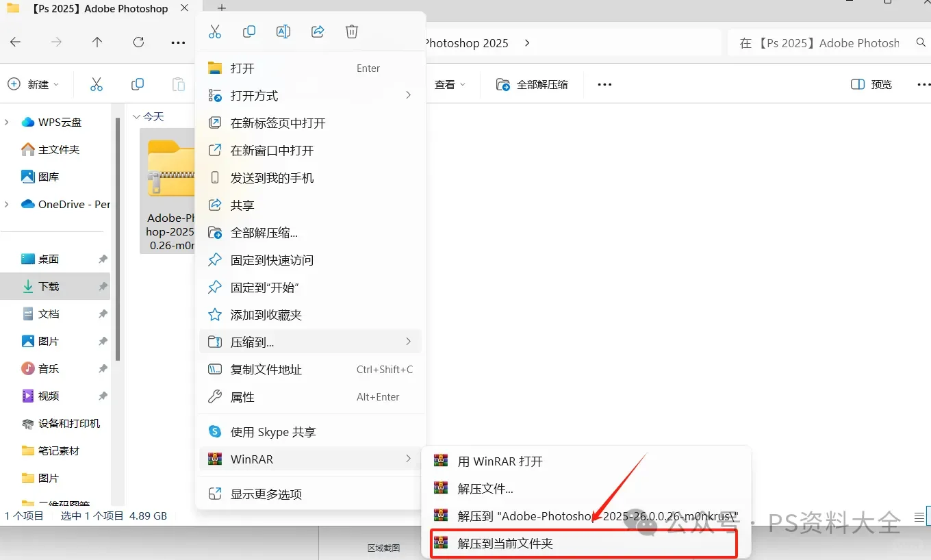Go up to the parent folder
Image resolution: width=931 pixels, height=560 pixels.
(x=97, y=42)
